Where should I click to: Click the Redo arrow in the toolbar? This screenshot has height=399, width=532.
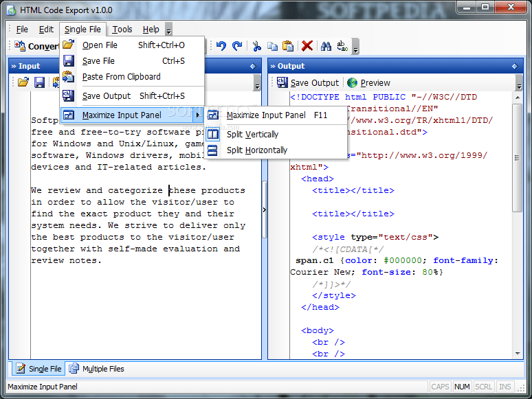tap(237, 46)
